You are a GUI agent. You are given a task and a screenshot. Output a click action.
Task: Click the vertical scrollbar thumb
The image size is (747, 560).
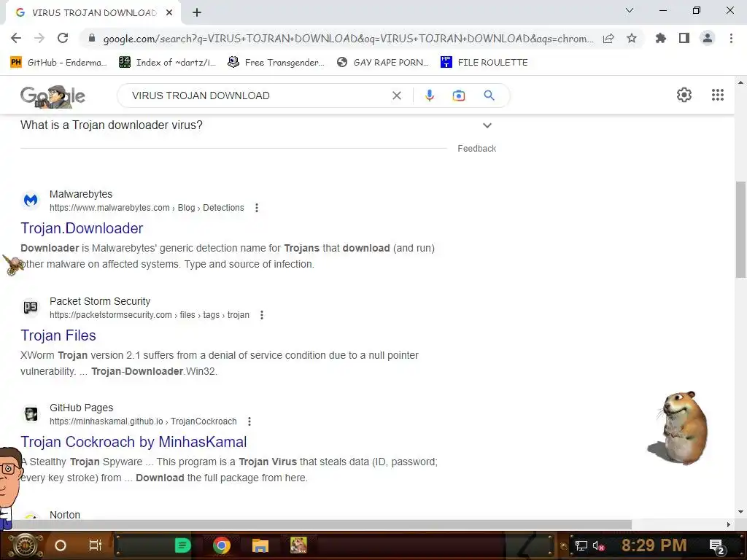coord(740,230)
